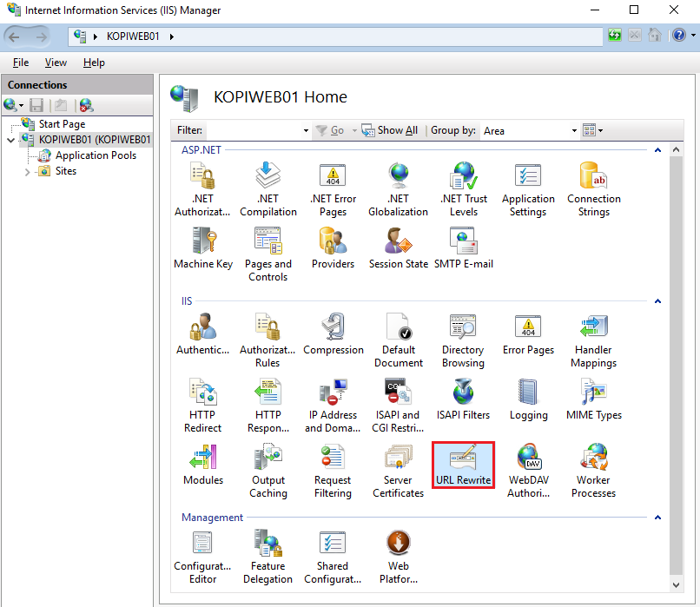This screenshot has width=700, height=607.
Task: Expand the Sites tree node
Action: [x=27, y=171]
